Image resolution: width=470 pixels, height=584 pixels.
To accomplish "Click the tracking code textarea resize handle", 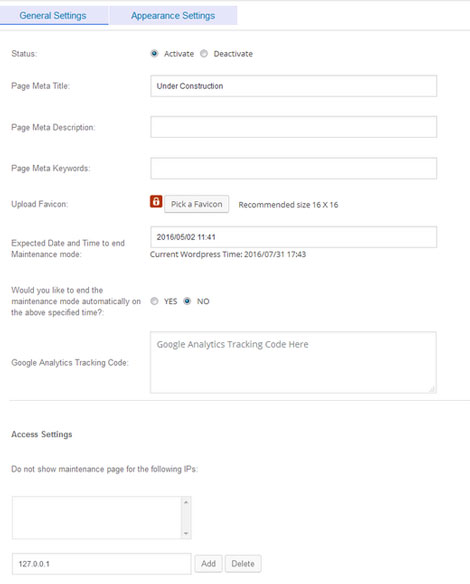I will [x=432, y=389].
